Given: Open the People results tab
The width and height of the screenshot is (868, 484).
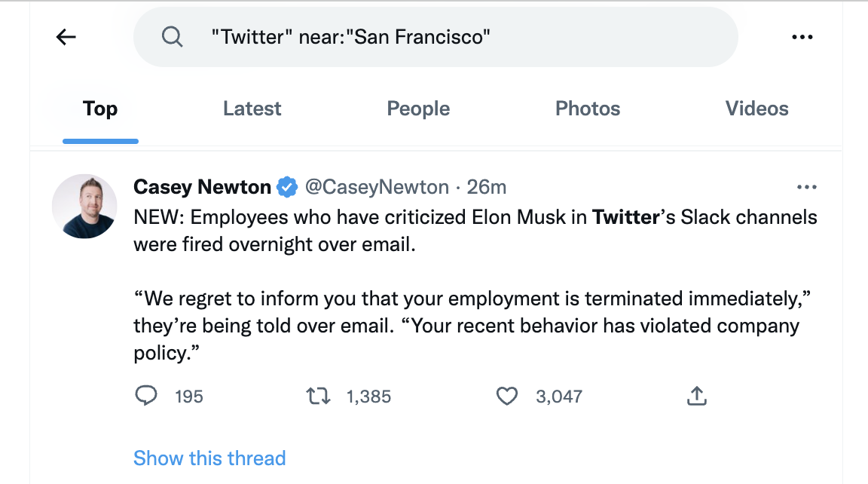Looking at the screenshot, I should click(x=418, y=109).
